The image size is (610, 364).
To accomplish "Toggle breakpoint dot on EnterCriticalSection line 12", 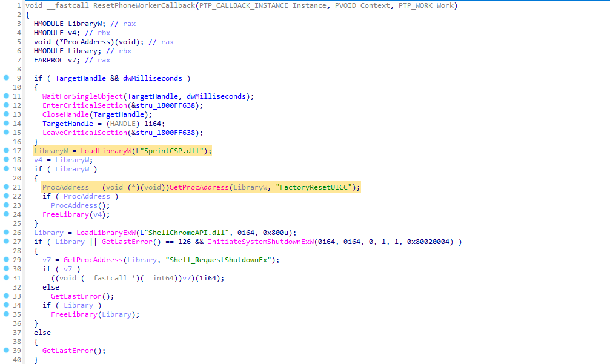I will coord(6,105).
